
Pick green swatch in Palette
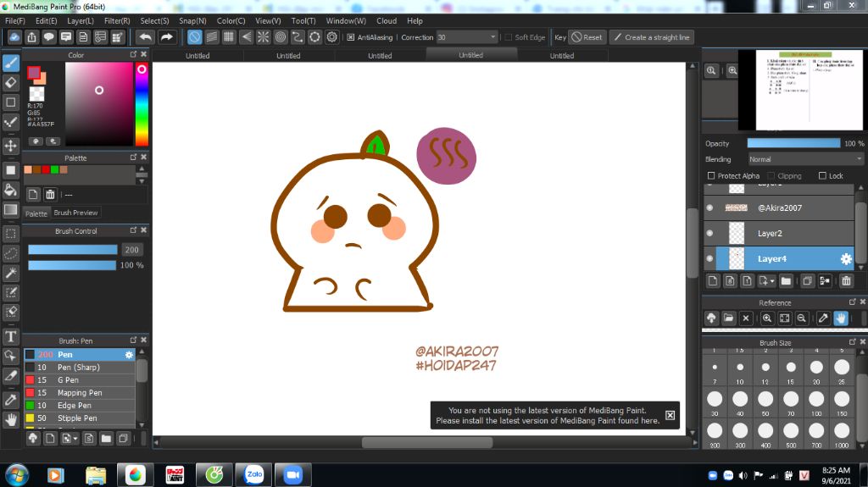pos(55,170)
